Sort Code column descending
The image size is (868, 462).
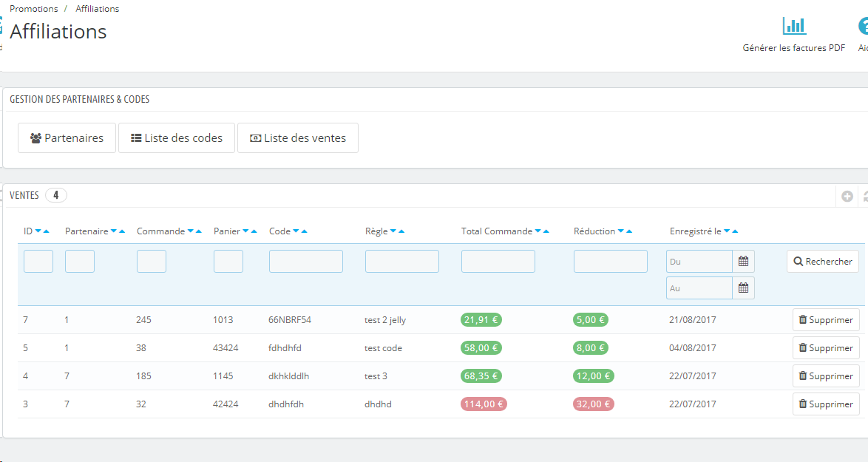pyautogui.click(x=296, y=231)
